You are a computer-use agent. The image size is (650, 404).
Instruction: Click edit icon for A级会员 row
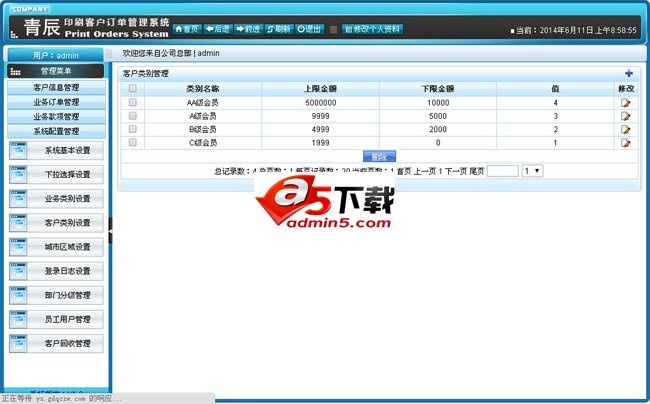626,116
